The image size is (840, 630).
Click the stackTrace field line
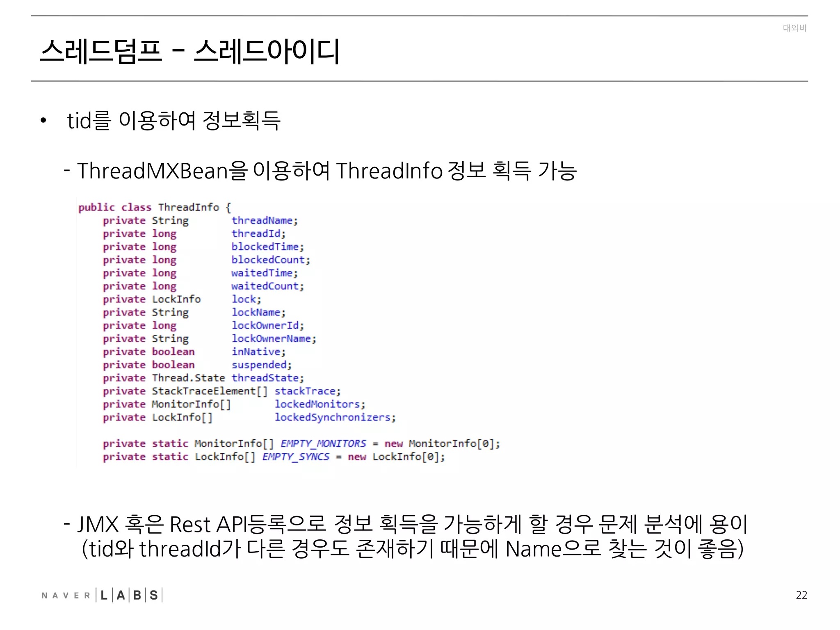pyautogui.click(x=222, y=391)
